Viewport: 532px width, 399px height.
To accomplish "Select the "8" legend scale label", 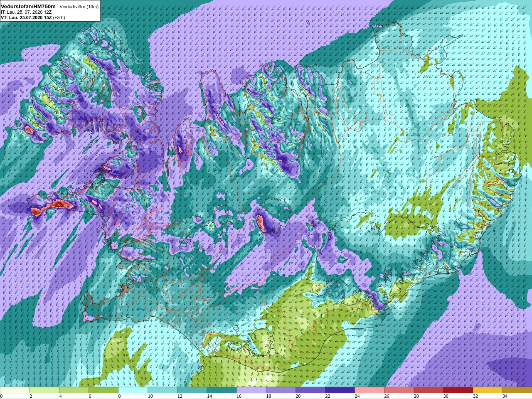I will [x=119, y=396].
